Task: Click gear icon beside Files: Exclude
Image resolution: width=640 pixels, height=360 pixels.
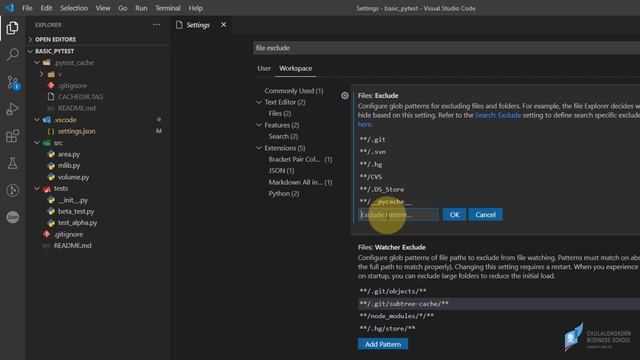Action: coord(345,96)
